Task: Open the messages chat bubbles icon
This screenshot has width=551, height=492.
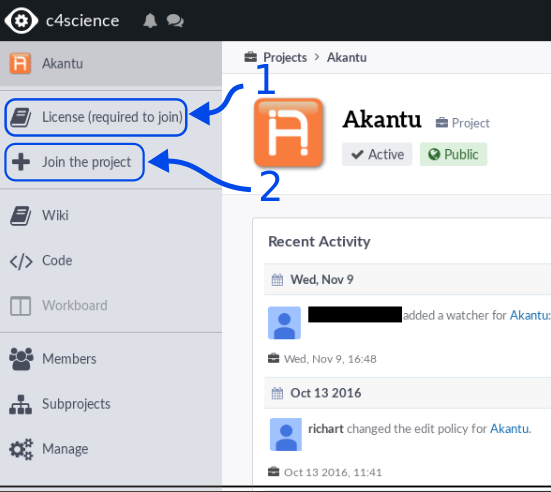Action: (x=175, y=21)
